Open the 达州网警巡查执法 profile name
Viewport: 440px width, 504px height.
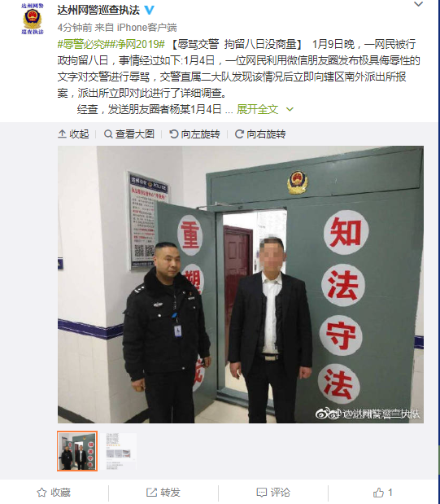tap(98, 11)
